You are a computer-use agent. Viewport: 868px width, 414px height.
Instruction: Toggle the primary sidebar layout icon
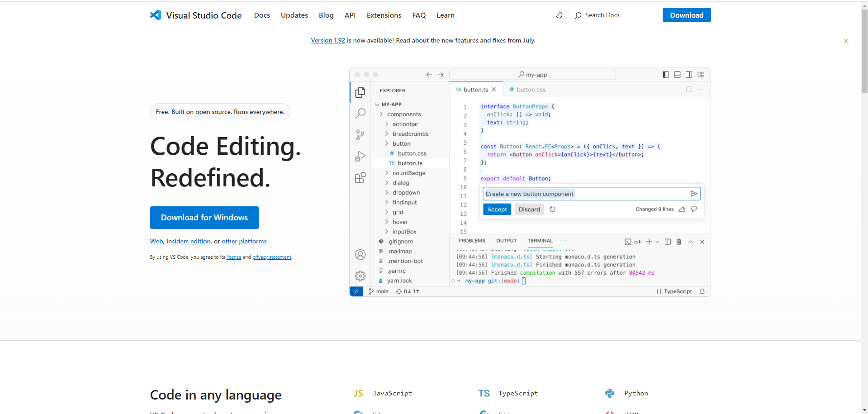(x=665, y=75)
